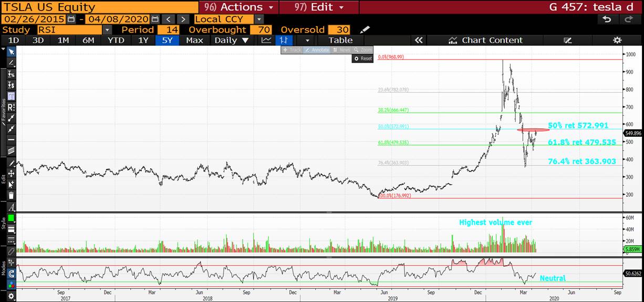Expand the 97) Edit dropdown menu

click(319, 7)
